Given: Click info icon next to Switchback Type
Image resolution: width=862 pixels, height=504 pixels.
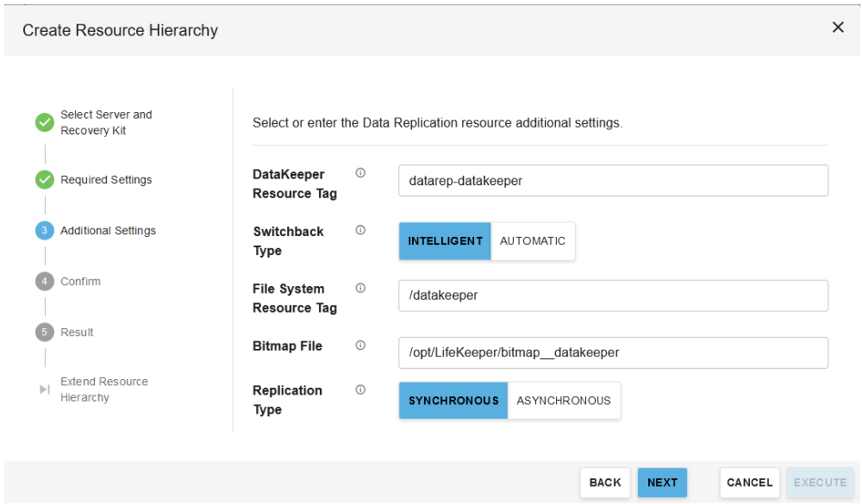Looking at the screenshot, I should pyautogui.click(x=360, y=230).
